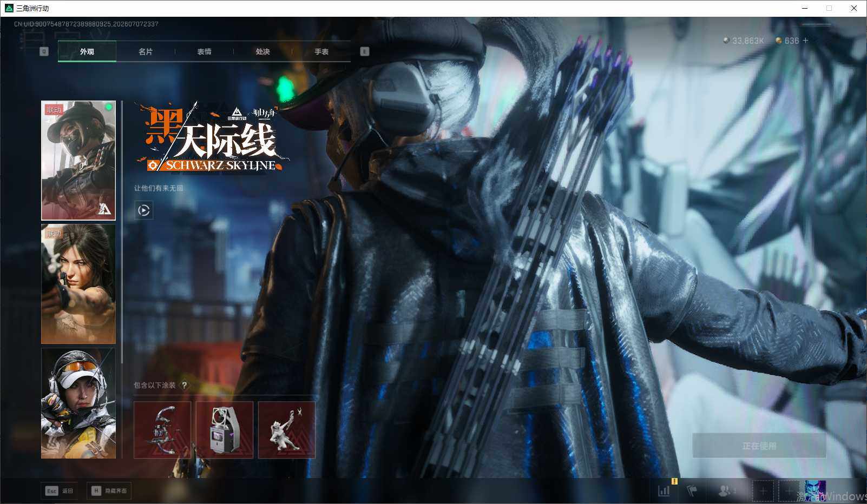The height and width of the screenshot is (504, 867).
Task: Click the Q key previous-tab icon
Action: tap(44, 51)
